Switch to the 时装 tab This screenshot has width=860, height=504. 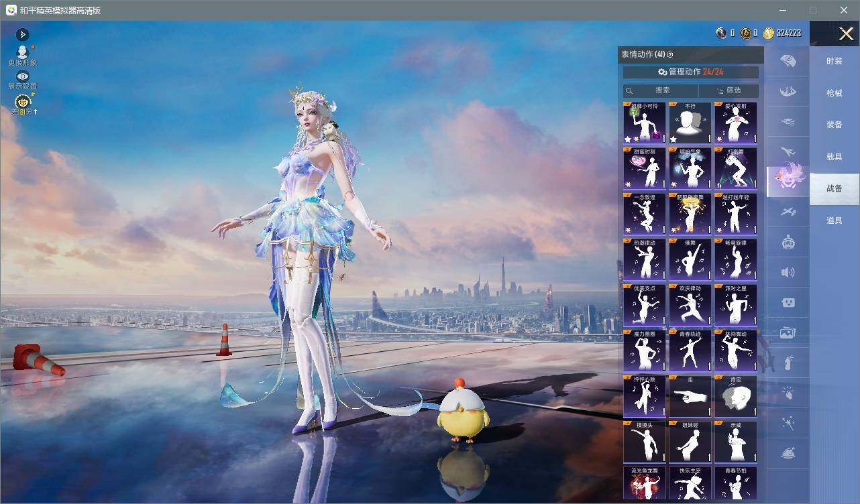835,61
